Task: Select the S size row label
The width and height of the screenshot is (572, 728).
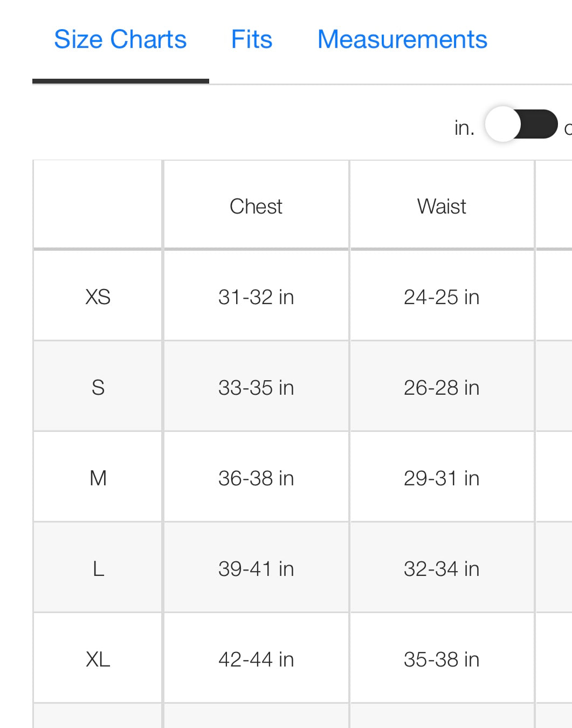Action: [98, 388]
